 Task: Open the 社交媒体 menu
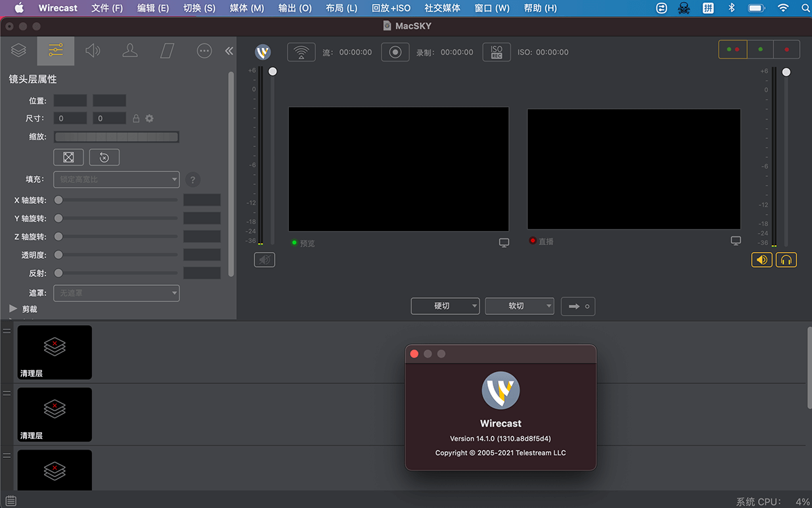(443, 8)
